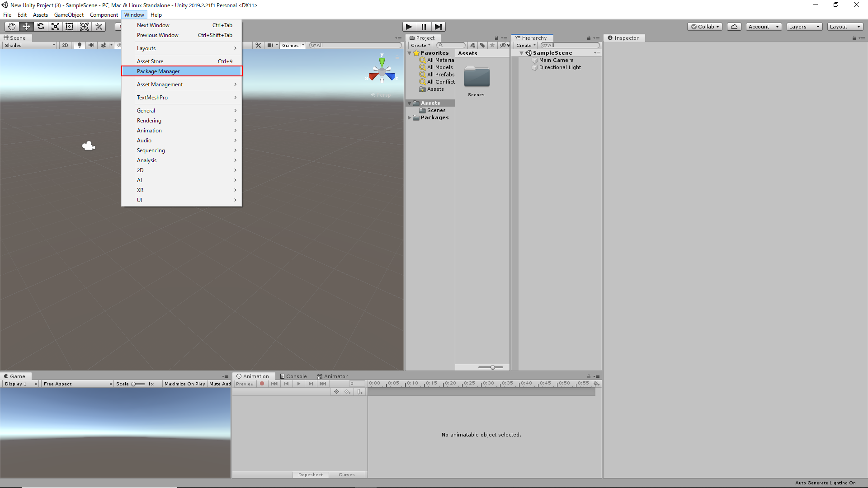Select the camera gizmo in Scene
Image resolution: width=868 pixels, height=488 pixels.
pos(89,145)
